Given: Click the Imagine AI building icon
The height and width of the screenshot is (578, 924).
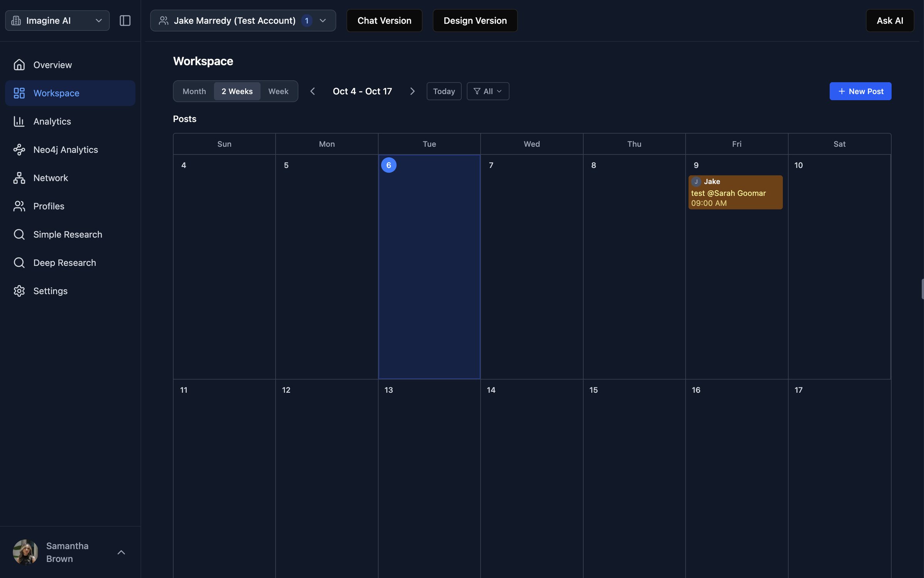Looking at the screenshot, I should [x=16, y=20].
